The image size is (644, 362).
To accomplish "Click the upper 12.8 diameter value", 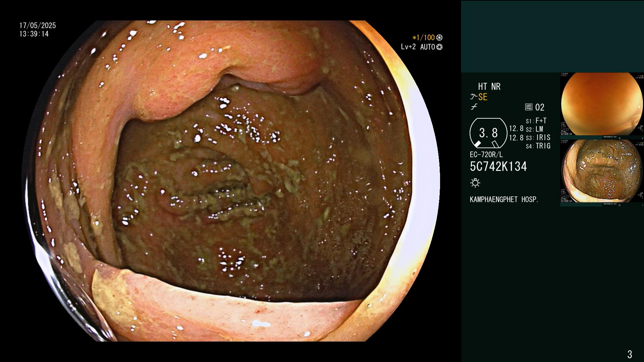I will 516,128.
